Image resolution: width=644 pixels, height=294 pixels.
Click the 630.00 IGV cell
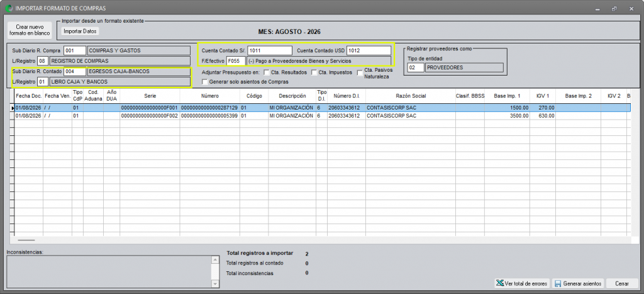click(x=543, y=116)
